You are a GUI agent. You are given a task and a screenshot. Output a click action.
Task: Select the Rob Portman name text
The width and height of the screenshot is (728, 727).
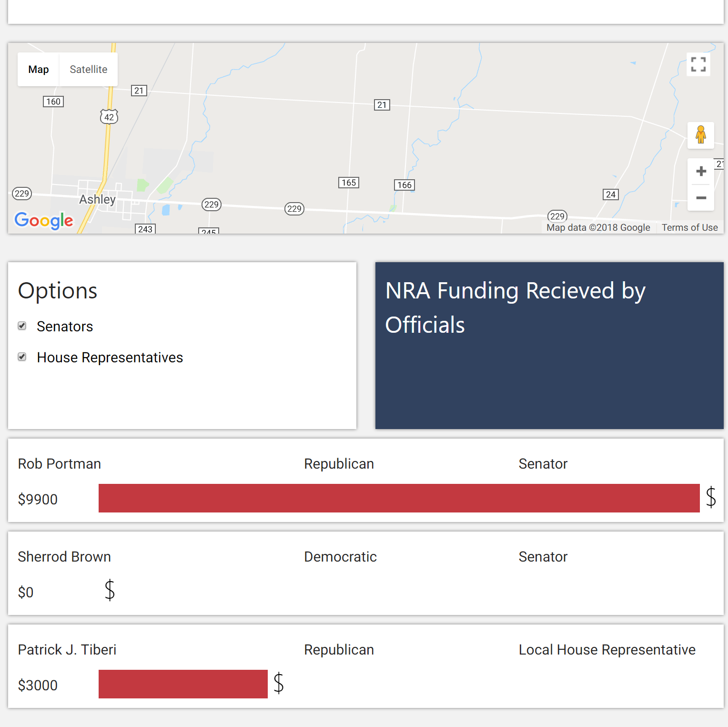[x=60, y=464]
